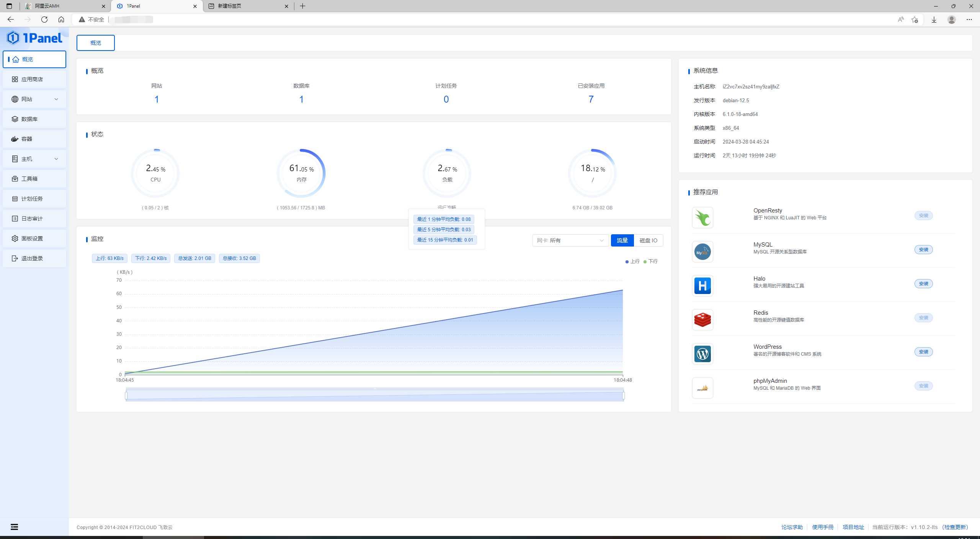Open the browser downloads icon
Image resolution: width=980 pixels, height=539 pixels.
click(934, 20)
